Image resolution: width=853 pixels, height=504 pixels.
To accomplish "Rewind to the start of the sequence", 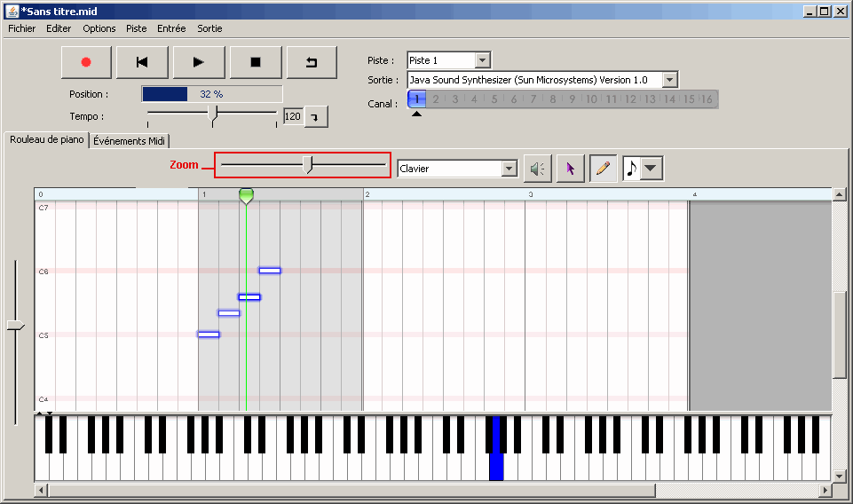I will coord(143,62).
